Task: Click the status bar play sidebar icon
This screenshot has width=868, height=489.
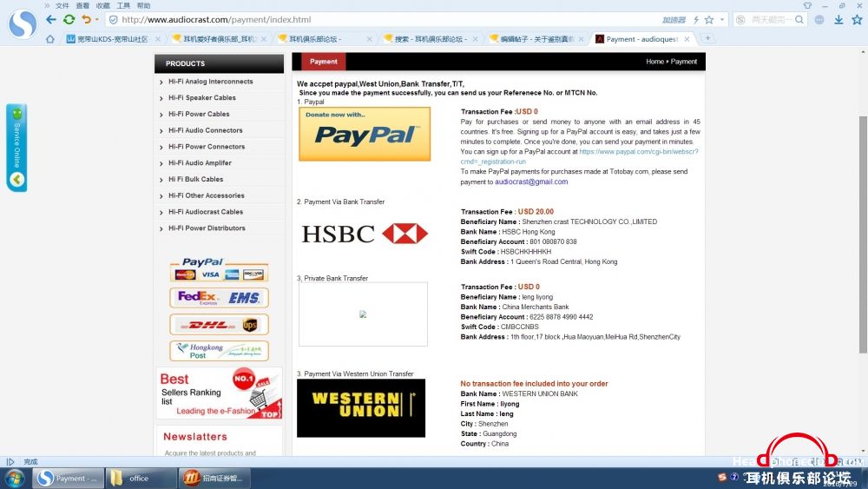Action: pyautogui.click(x=10, y=462)
